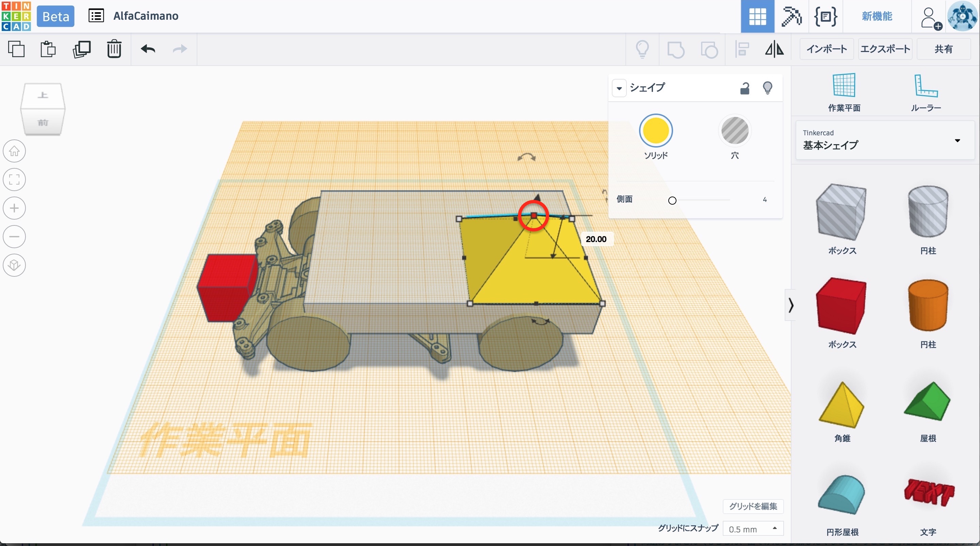
Task: Set shape to ソリッド (solid)
Action: click(655, 131)
